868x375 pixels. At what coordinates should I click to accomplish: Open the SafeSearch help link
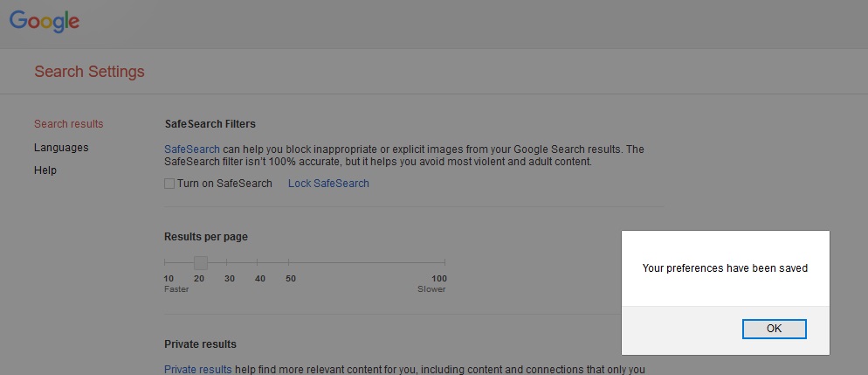(x=192, y=149)
